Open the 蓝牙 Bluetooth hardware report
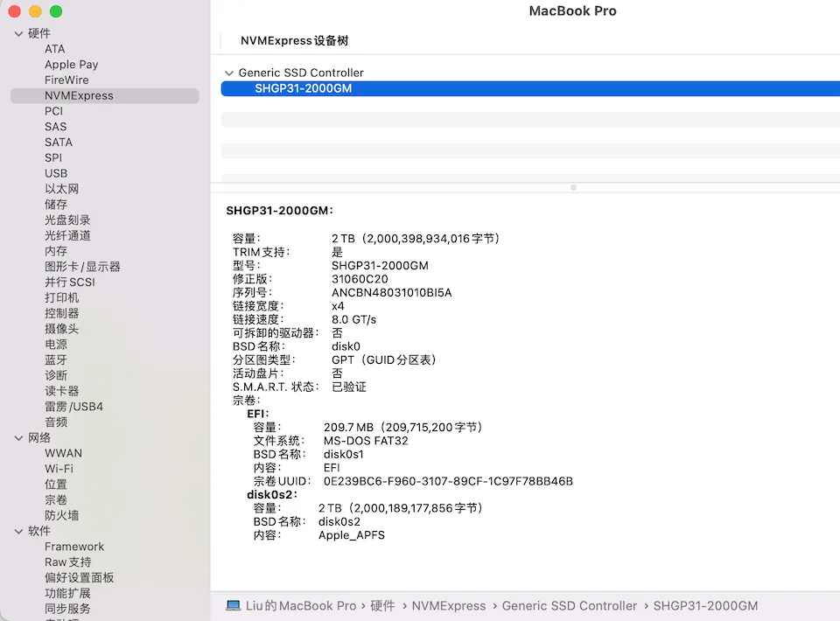 tap(55, 359)
